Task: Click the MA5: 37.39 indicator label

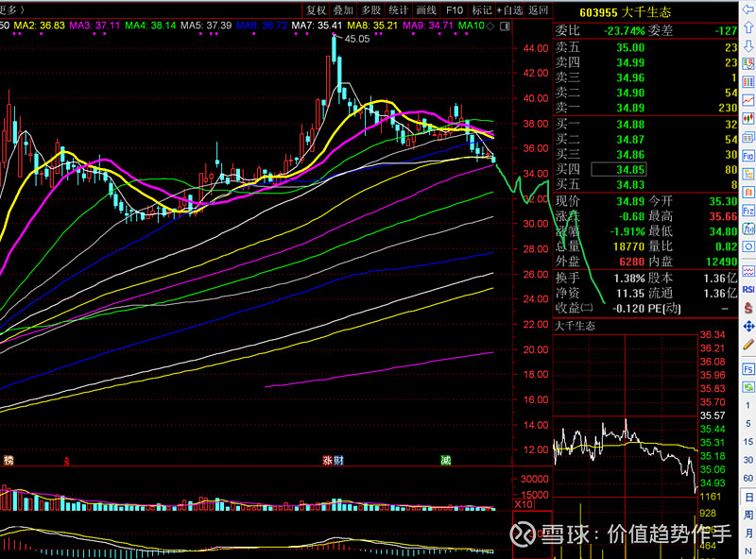Action: (x=206, y=25)
